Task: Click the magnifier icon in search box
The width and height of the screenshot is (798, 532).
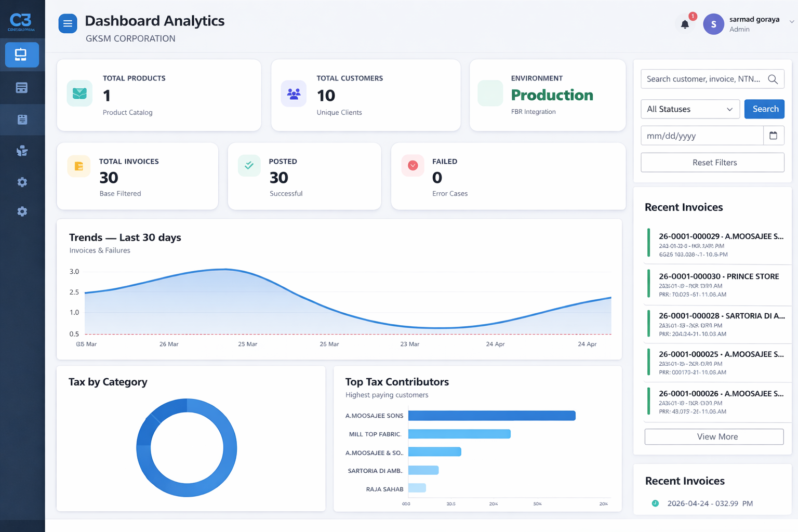Action: click(773, 79)
